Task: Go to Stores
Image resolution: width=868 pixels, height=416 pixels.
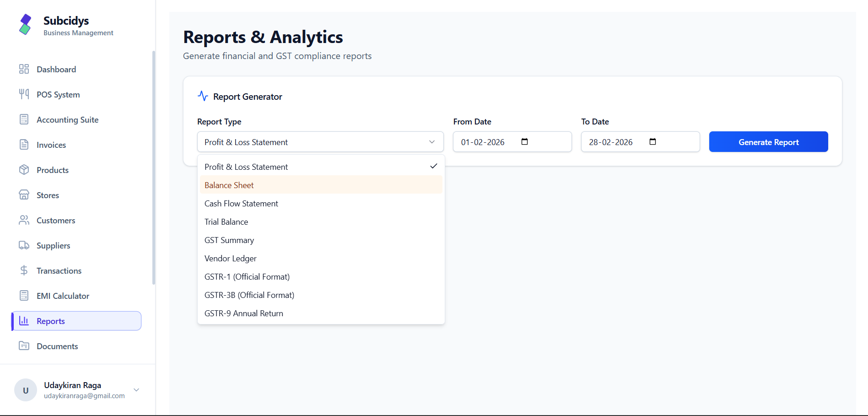Action: 76,195
